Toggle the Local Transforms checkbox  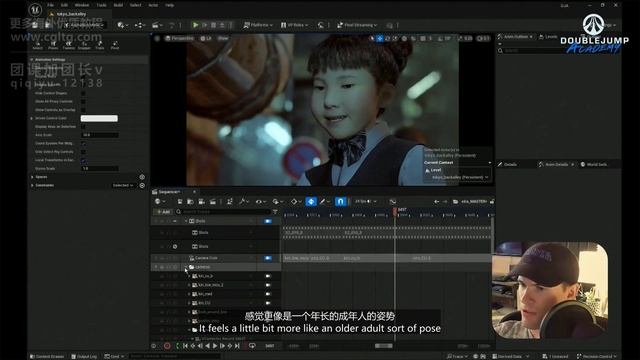click(x=83, y=160)
